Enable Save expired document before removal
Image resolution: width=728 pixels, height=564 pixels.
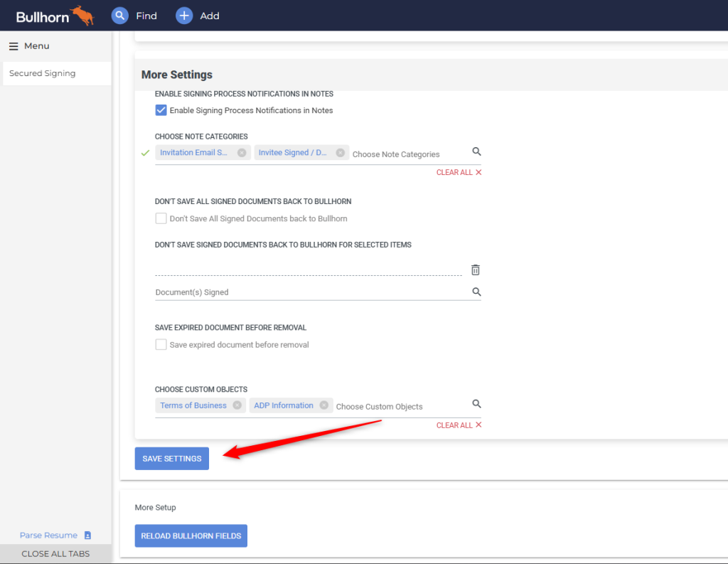click(160, 344)
